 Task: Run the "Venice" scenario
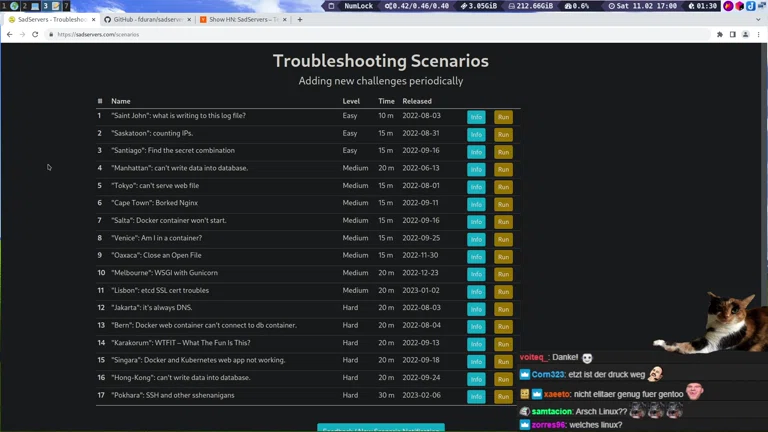[503, 239]
